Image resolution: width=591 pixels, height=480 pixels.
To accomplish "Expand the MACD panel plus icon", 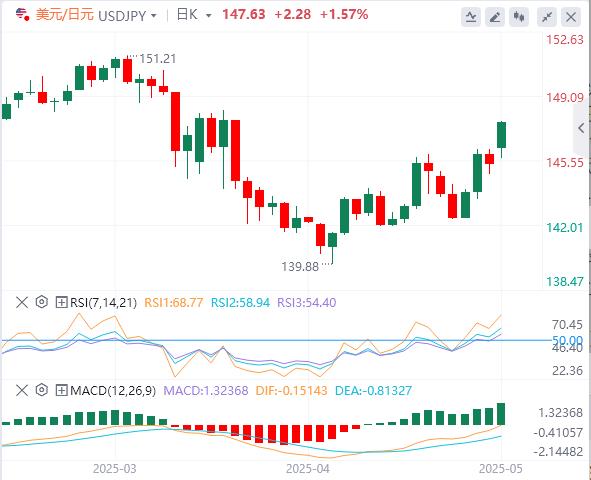I will click(x=61, y=390).
